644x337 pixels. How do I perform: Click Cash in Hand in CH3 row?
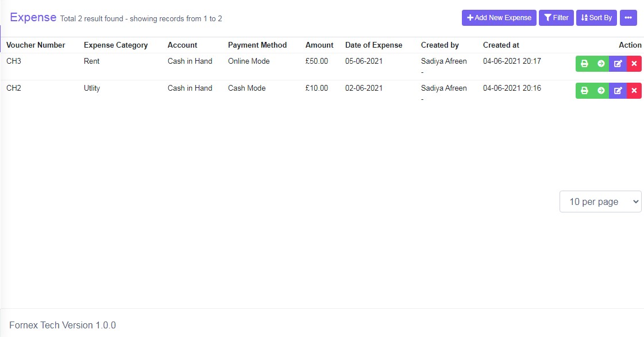point(190,61)
